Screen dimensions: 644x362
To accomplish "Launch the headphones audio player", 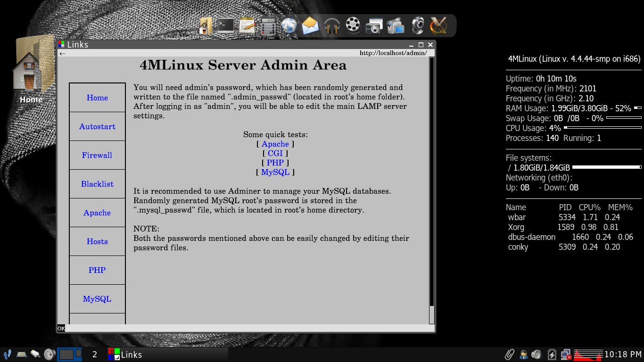I will [x=332, y=25].
